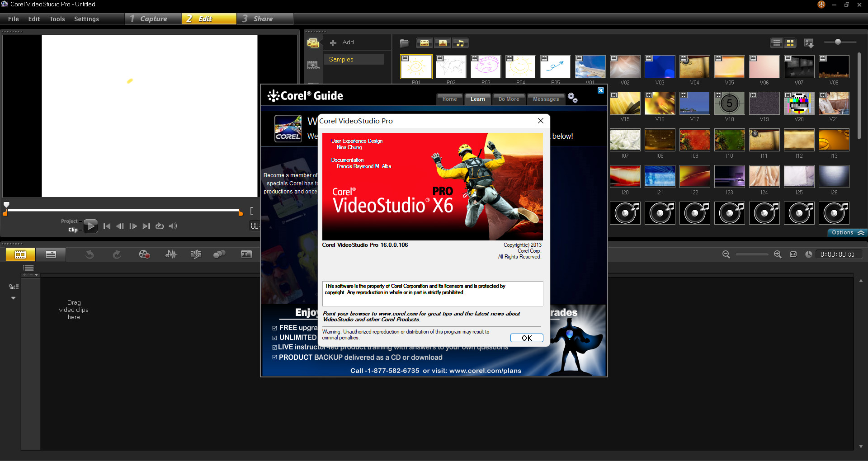Close the Corel Guide window
Image resolution: width=868 pixels, height=461 pixels.
click(x=601, y=90)
